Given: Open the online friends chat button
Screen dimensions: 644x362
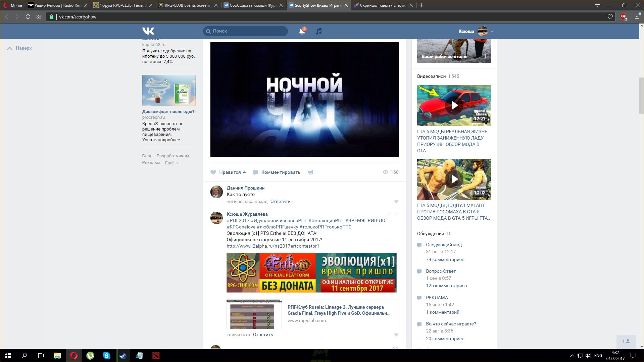Looking at the screenshot, I should pyautogui.click(x=626, y=341).
